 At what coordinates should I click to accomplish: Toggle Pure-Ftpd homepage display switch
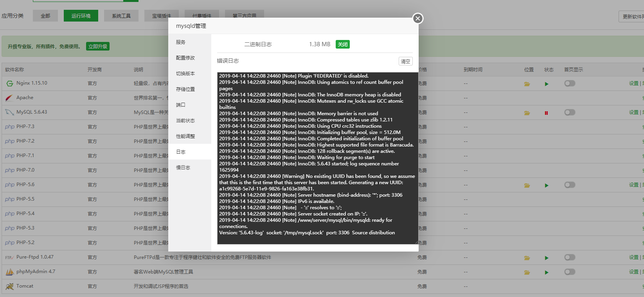570,257
